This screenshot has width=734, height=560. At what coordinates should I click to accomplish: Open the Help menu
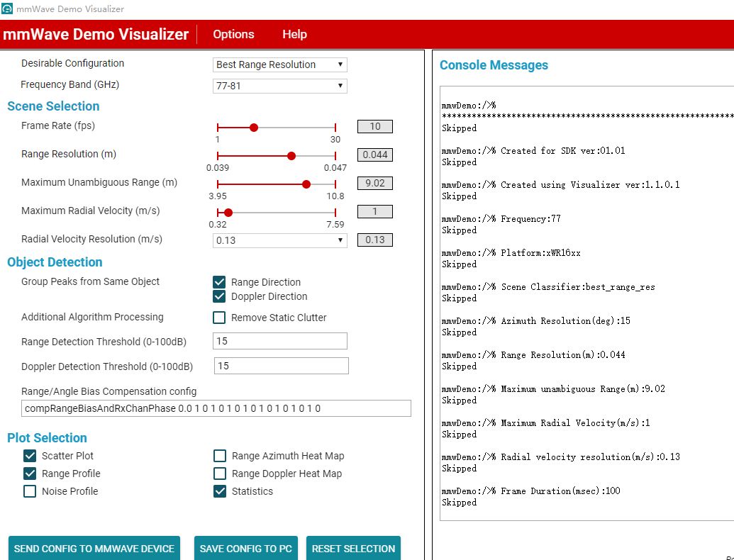coord(294,34)
